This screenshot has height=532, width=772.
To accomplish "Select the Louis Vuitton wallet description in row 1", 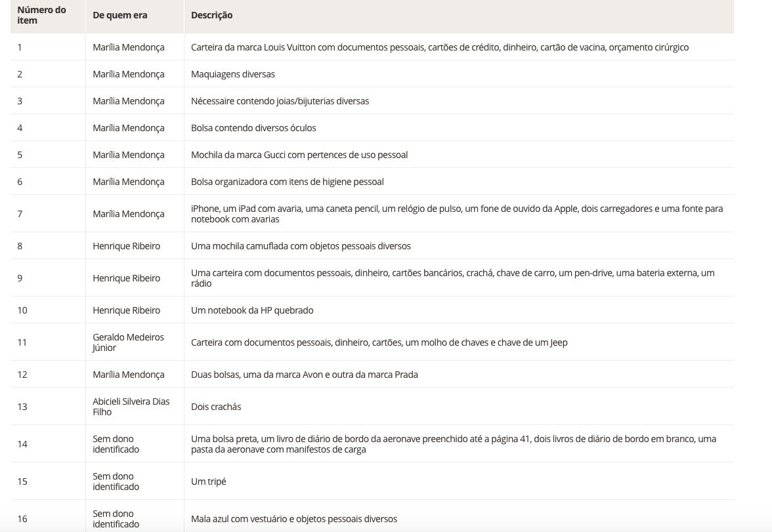I will pos(439,47).
